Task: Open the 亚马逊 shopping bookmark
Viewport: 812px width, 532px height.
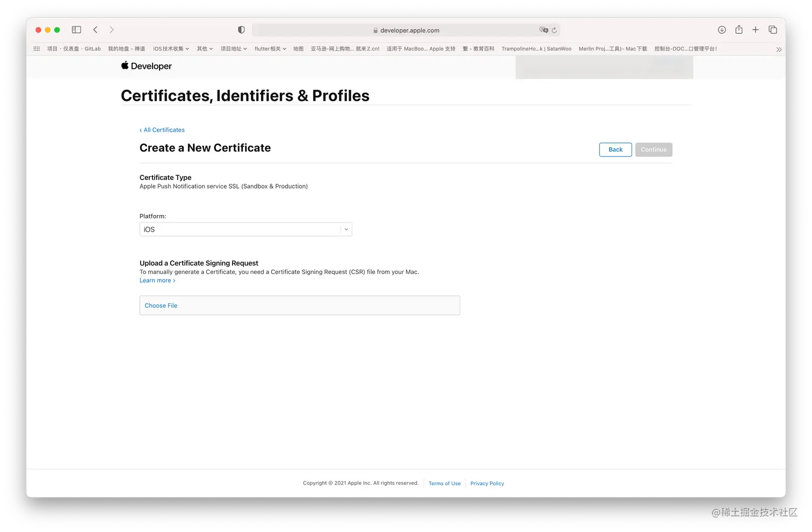Action: click(x=345, y=49)
